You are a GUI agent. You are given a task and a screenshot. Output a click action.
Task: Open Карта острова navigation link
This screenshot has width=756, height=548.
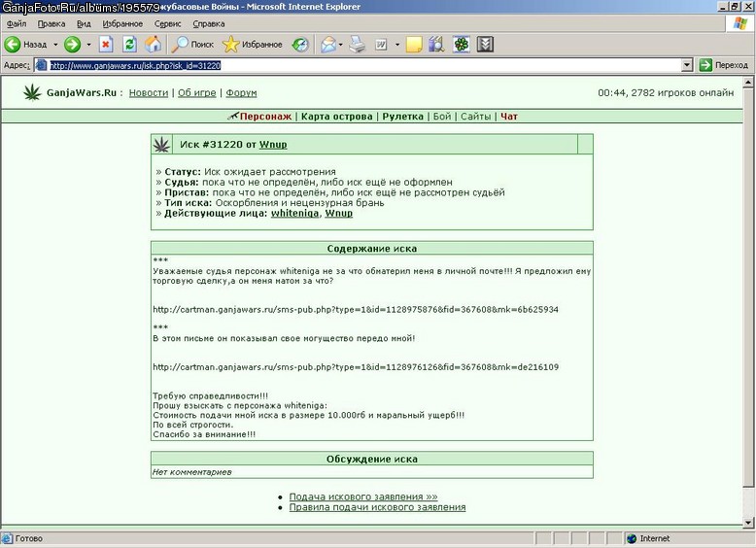(x=336, y=117)
